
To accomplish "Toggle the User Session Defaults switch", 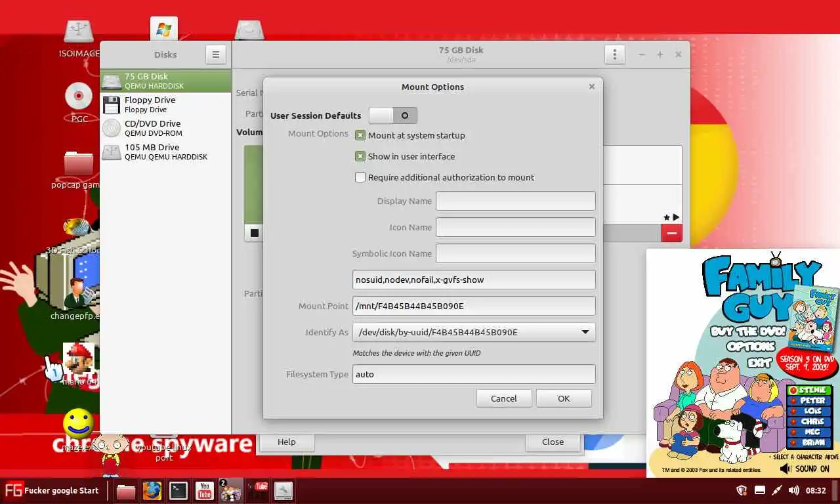I will (x=392, y=115).
